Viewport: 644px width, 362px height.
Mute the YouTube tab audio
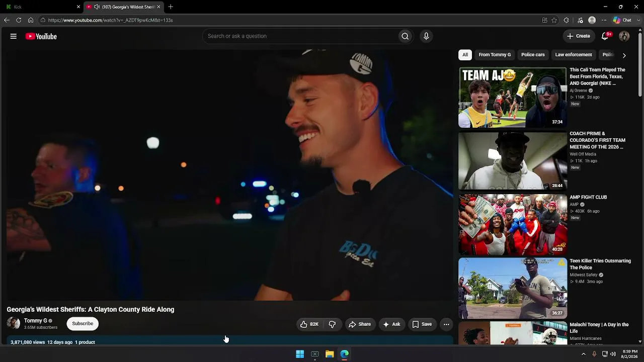[97, 7]
